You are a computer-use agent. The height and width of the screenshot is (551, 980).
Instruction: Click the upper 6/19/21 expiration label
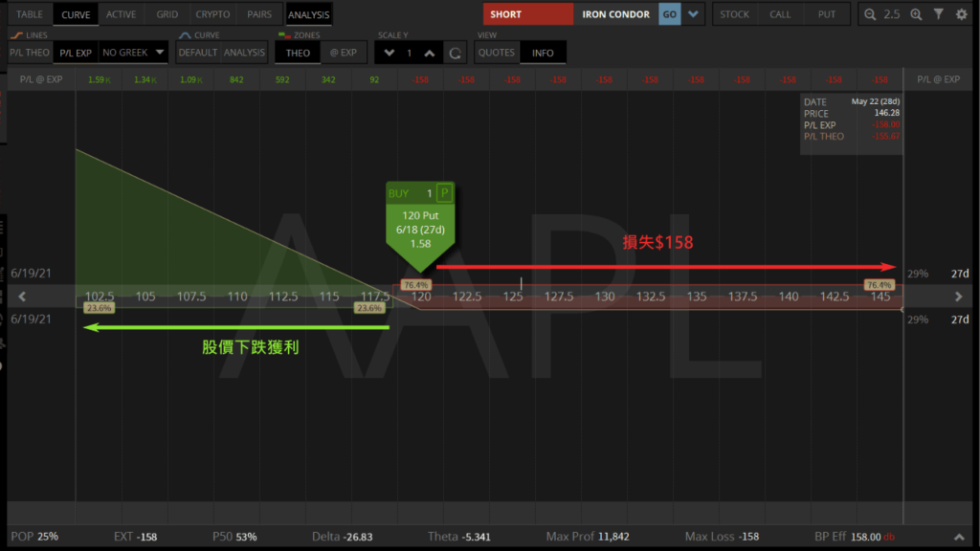[31, 273]
